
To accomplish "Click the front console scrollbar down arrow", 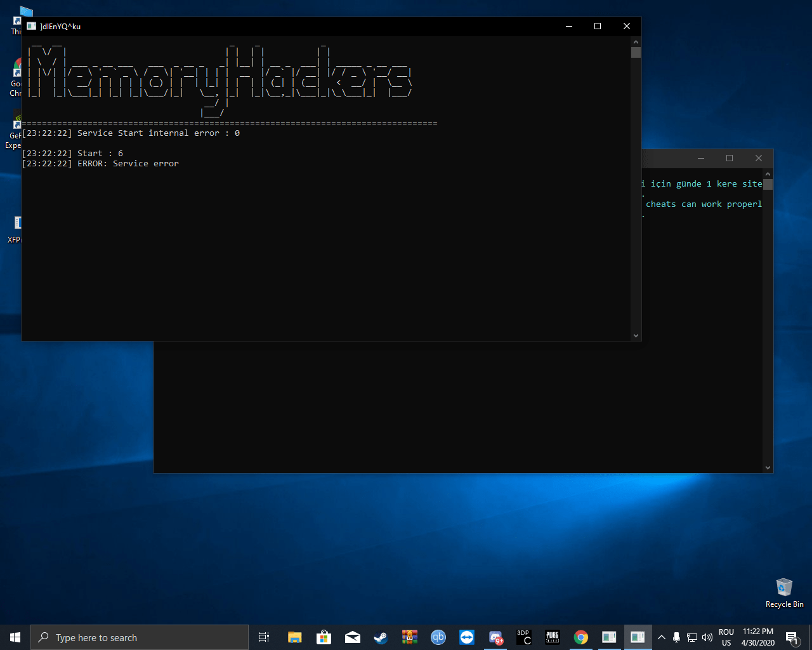I will (636, 336).
